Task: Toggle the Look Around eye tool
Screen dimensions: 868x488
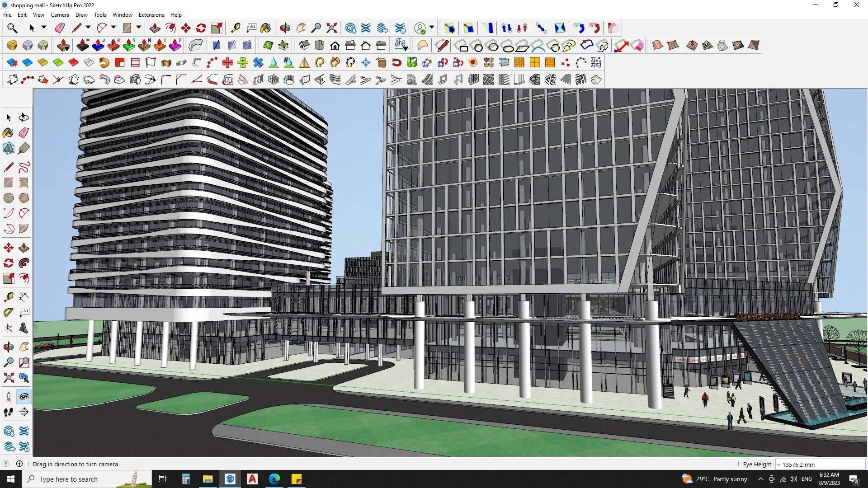Action: [x=24, y=397]
